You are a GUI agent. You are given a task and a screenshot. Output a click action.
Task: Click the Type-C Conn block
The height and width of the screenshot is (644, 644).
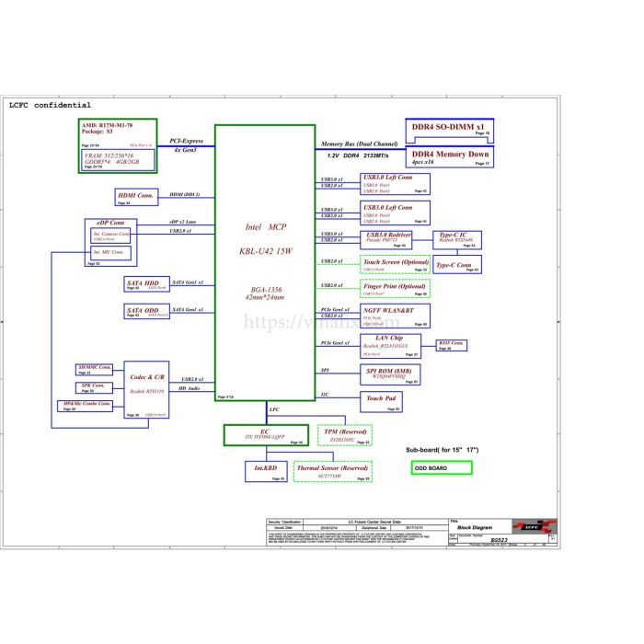[x=457, y=265]
